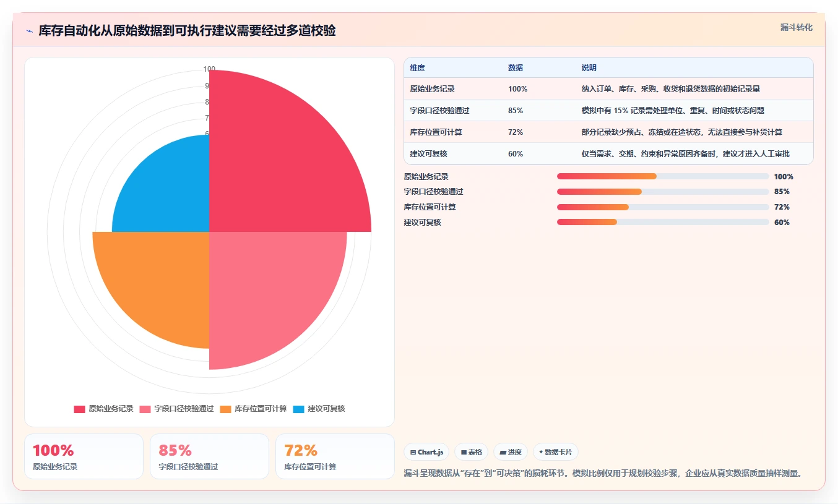This screenshot has width=838, height=504.
Task: Click the 85% value in the table
Action: [x=516, y=111]
